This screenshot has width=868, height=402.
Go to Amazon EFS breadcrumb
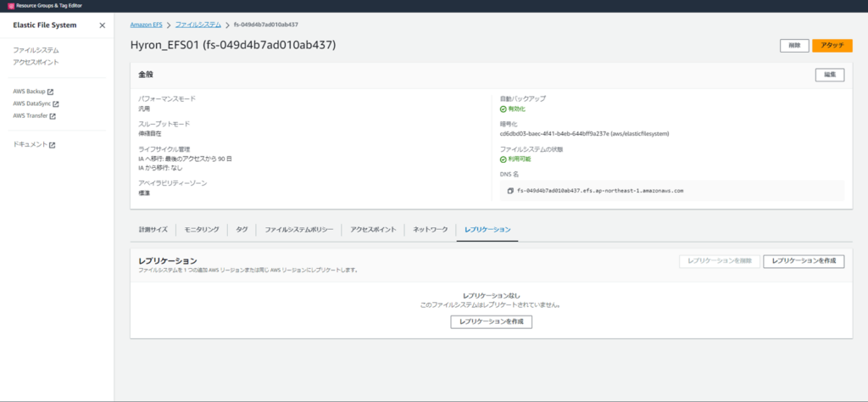click(146, 25)
